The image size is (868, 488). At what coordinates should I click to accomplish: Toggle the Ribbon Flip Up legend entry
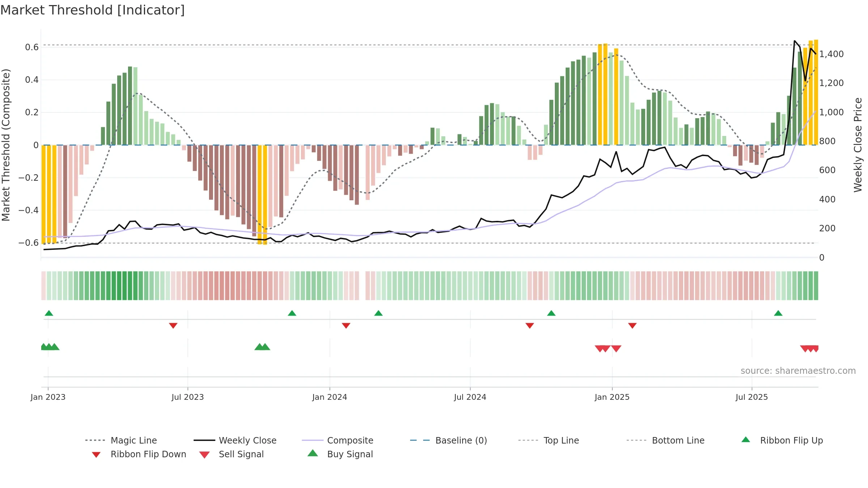click(782, 440)
